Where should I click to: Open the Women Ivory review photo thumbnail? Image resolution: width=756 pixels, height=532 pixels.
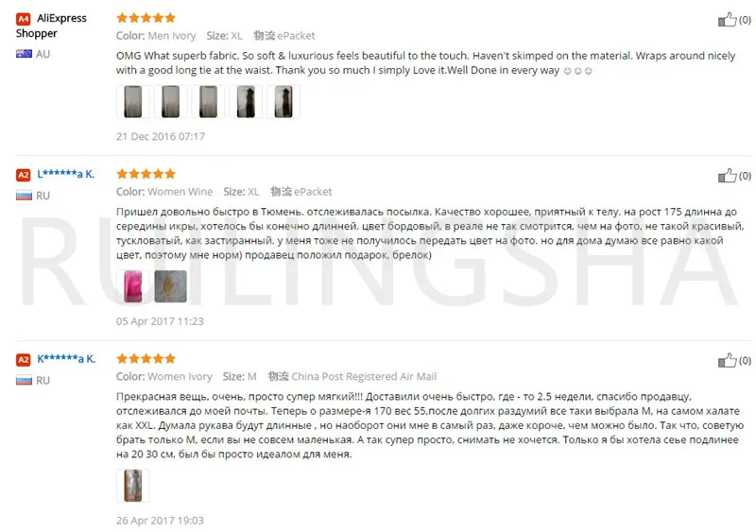[x=132, y=486]
